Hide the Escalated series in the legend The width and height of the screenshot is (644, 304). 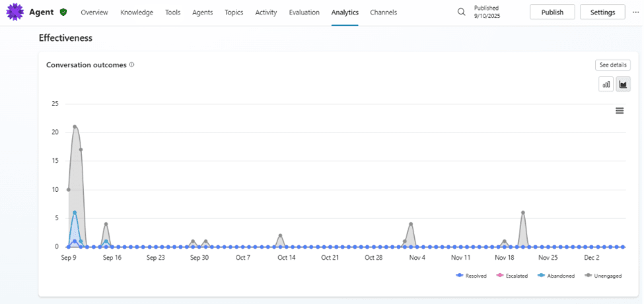[515, 276]
